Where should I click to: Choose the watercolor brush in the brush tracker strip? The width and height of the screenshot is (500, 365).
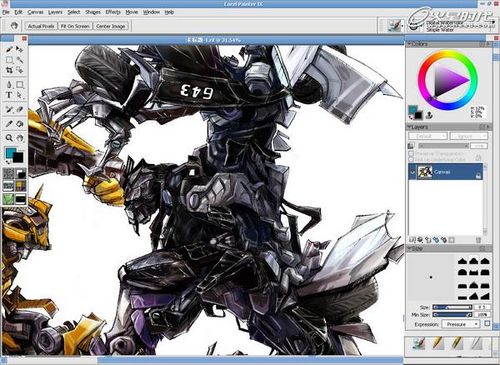[418, 344]
